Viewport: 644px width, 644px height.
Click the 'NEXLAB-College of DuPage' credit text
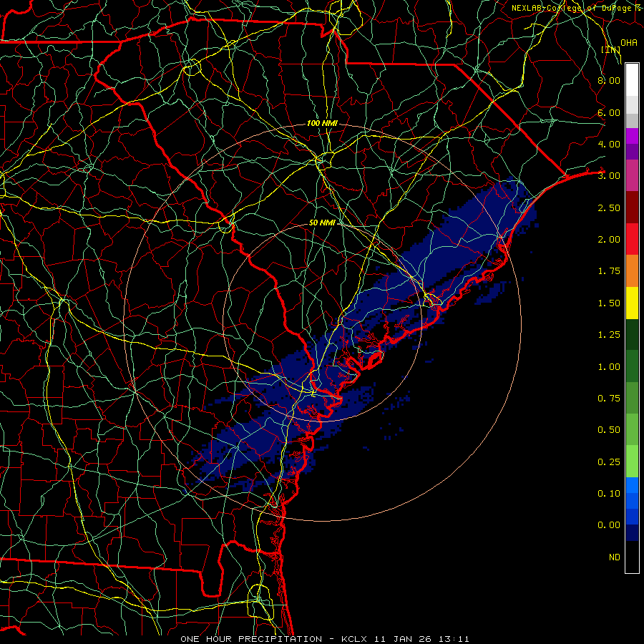click(571, 8)
